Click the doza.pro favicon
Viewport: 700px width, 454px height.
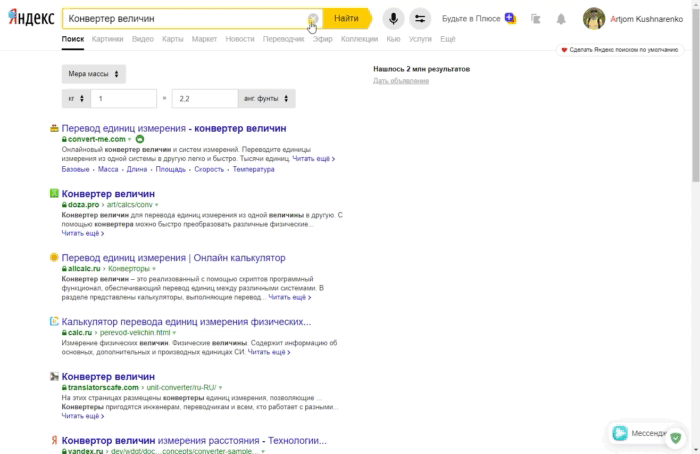pos(54,193)
